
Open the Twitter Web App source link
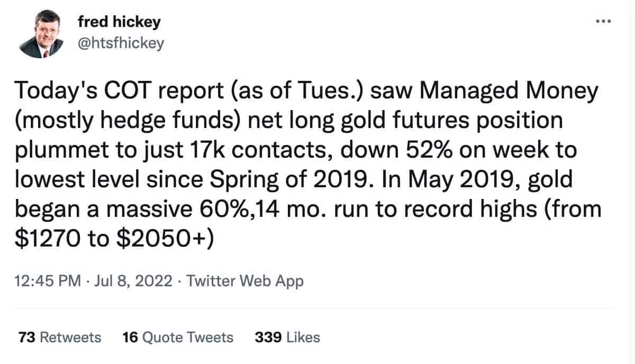(x=245, y=280)
